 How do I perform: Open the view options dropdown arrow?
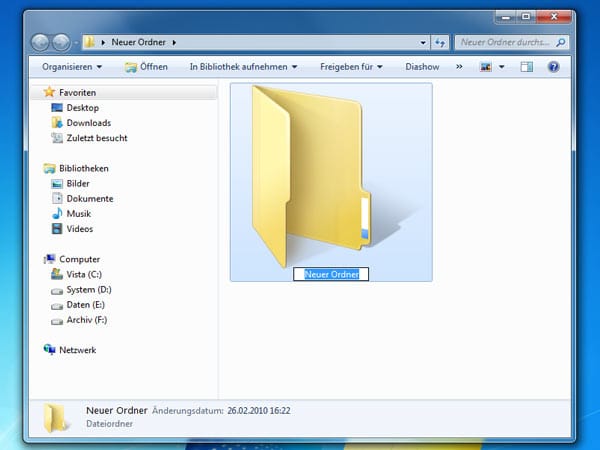[x=501, y=67]
